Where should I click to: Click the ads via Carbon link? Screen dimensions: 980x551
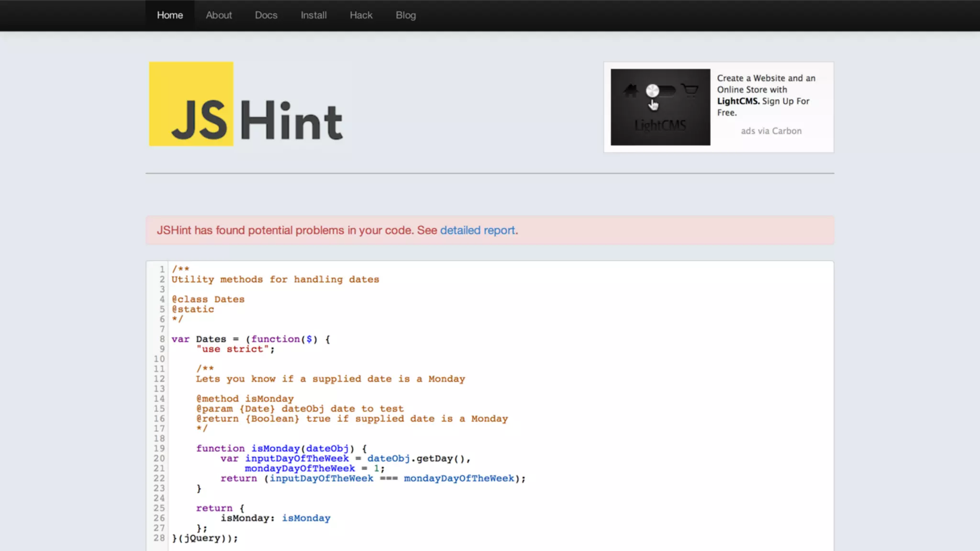tap(771, 131)
